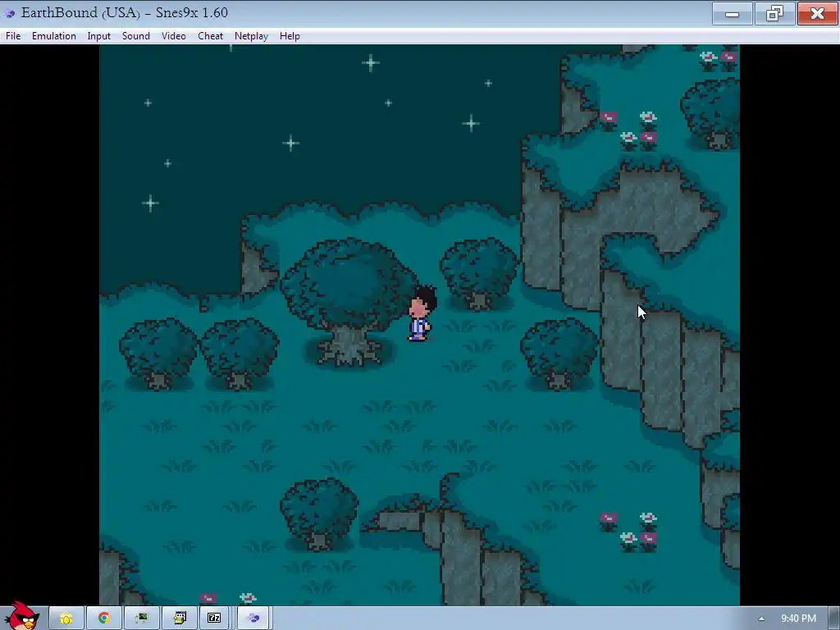Open the yellow folder taskbar icon
840x630 pixels.
click(66, 619)
